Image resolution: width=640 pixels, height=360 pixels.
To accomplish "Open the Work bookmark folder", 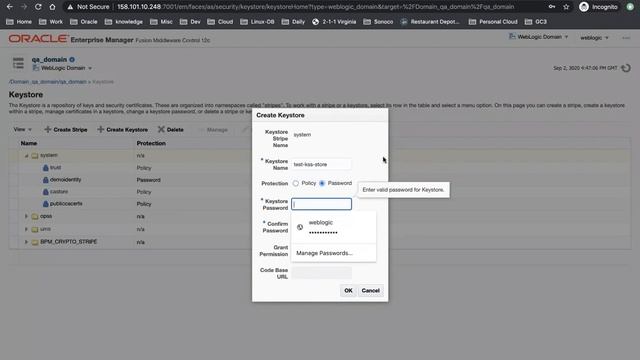I will point(51,22).
